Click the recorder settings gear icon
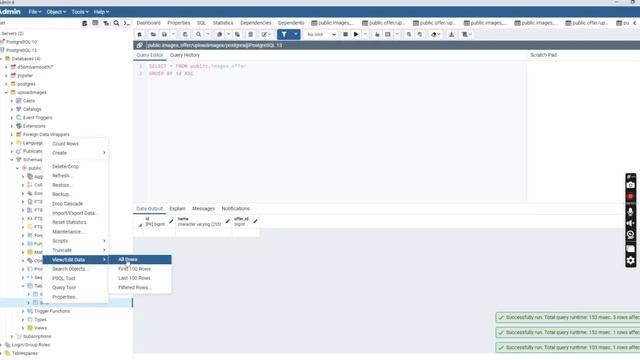The height and width of the screenshot is (360, 640). [631, 260]
